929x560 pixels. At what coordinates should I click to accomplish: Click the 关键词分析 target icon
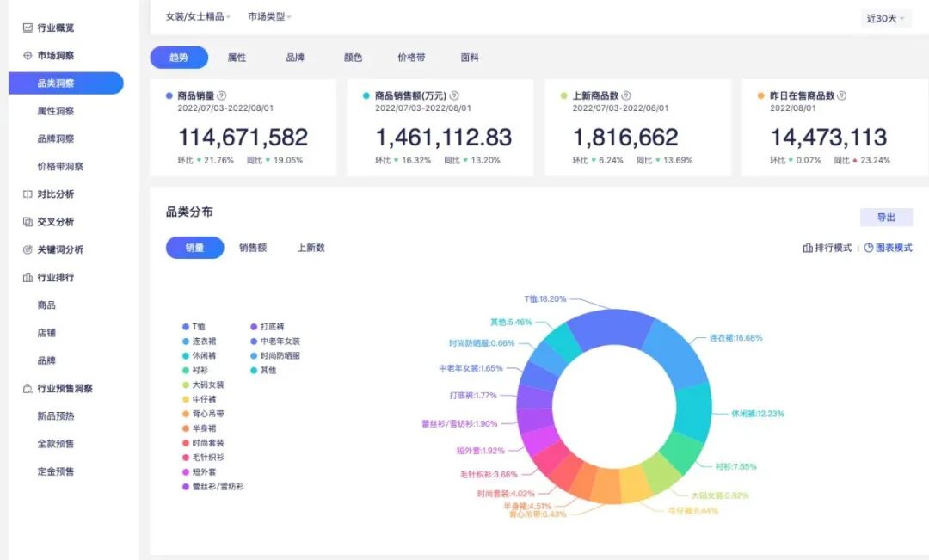click(28, 249)
